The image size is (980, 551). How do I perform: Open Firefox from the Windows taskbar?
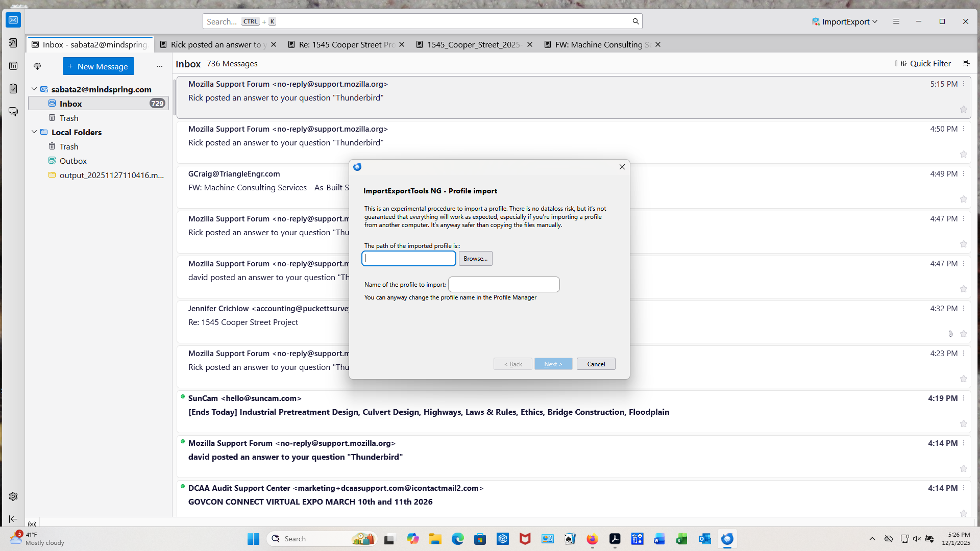[592, 539]
